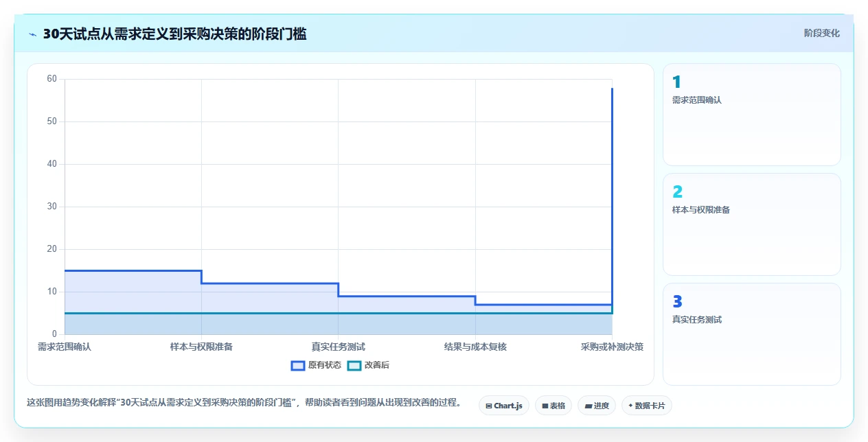Click the 原有状态 legend text
The image size is (868, 442).
click(324, 365)
